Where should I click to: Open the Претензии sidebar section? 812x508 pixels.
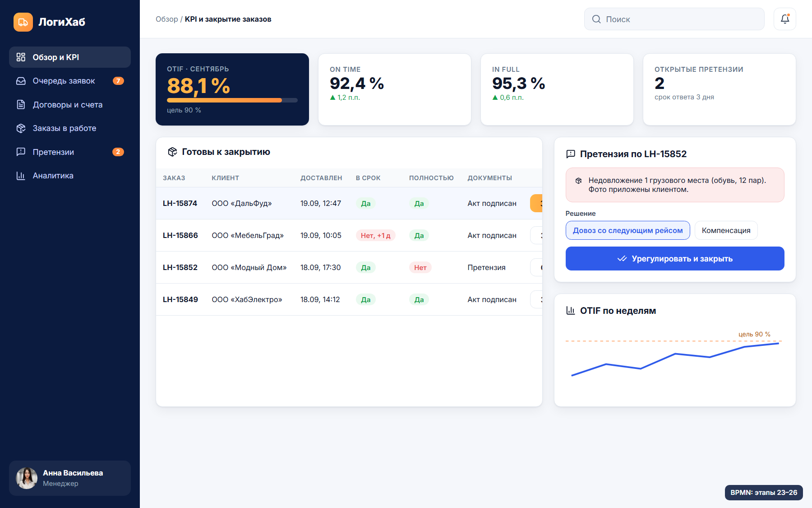pyautogui.click(x=70, y=152)
